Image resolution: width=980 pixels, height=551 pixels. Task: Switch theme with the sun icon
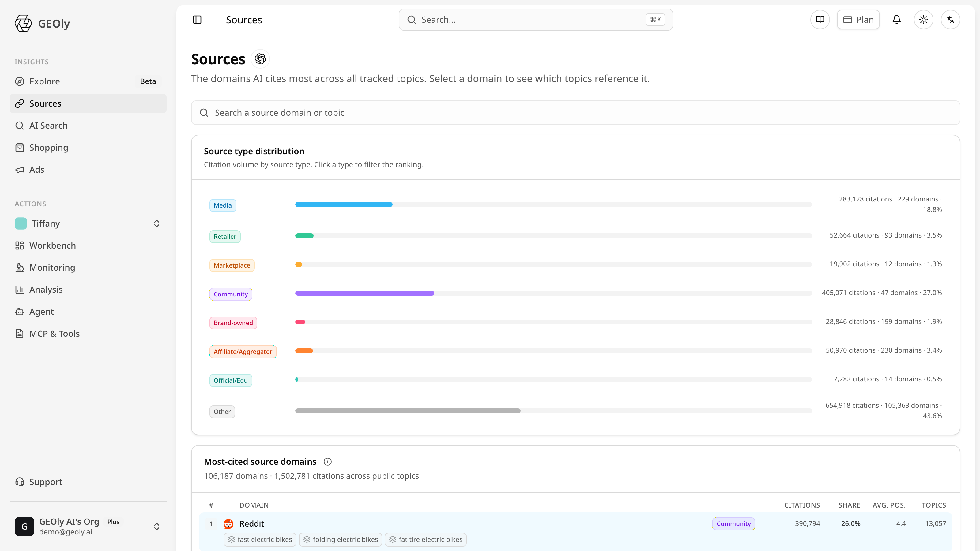924,19
